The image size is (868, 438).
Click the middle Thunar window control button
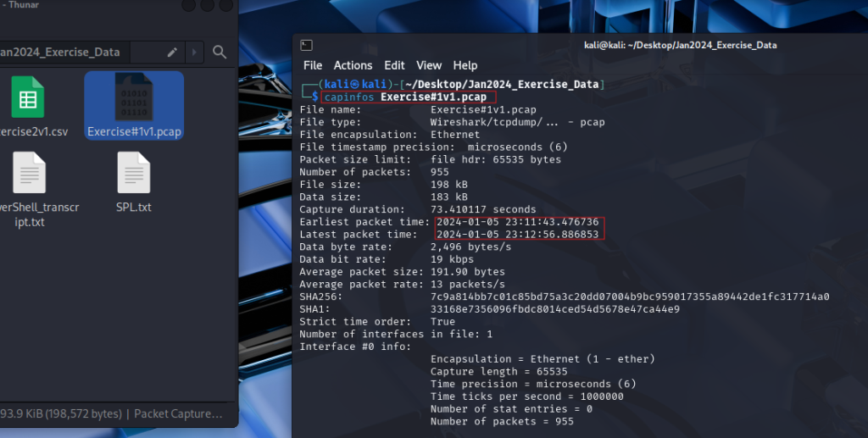(207, 5)
